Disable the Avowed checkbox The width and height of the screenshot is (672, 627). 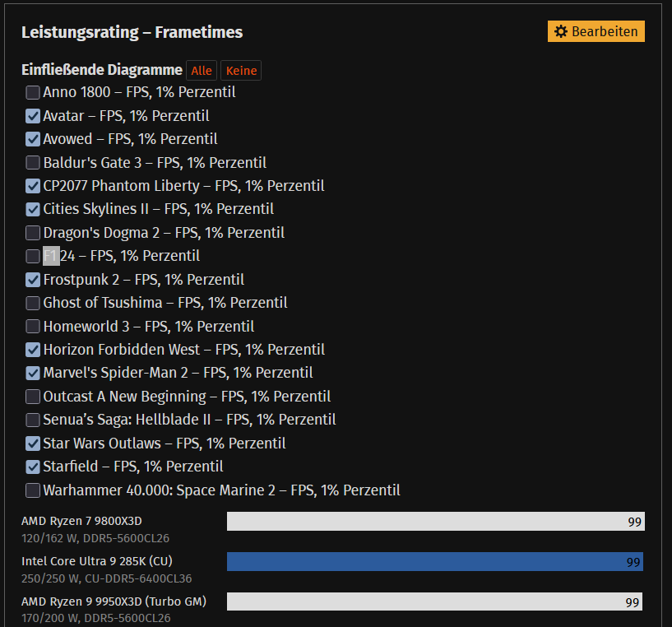click(33, 139)
